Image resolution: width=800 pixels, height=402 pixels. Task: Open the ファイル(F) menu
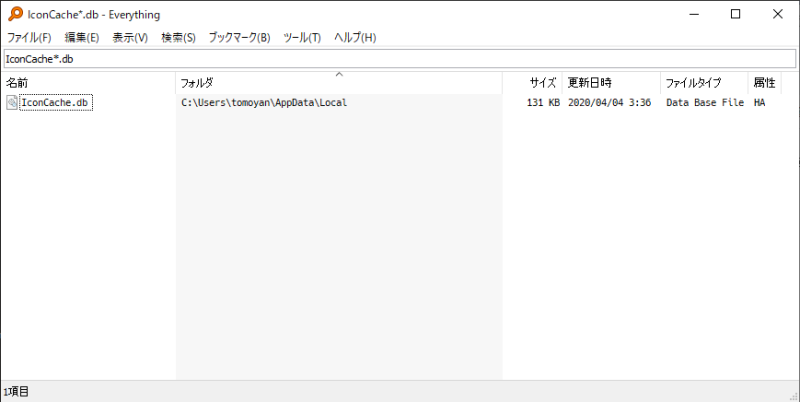point(29,37)
